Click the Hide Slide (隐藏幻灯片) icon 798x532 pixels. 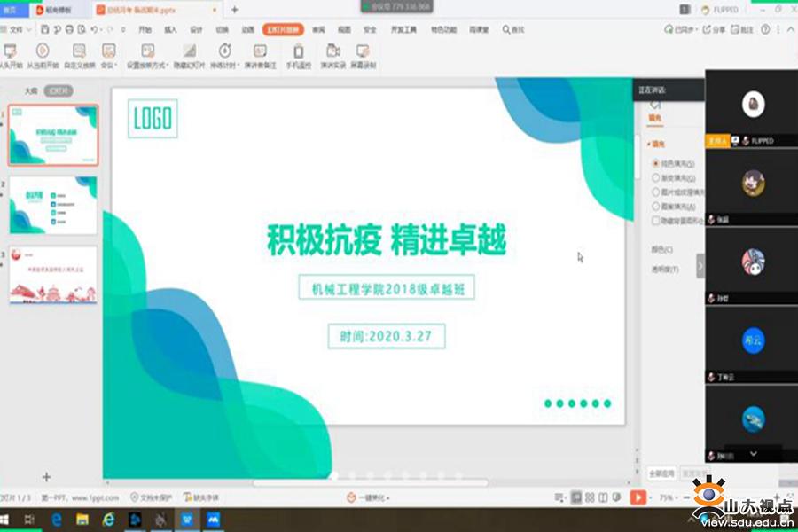coord(189,54)
